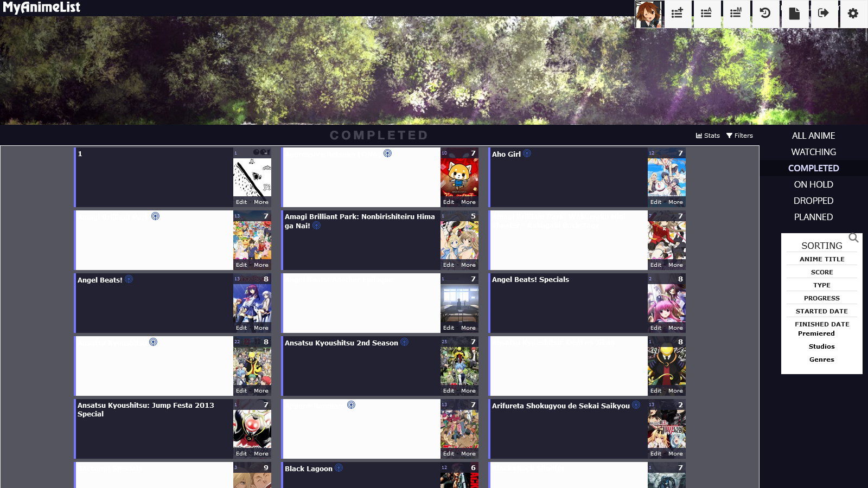Edit Amagi Brilliant Park Nonbirishiteiru entry
Image resolution: width=868 pixels, height=488 pixels.
tap(449, 265)
